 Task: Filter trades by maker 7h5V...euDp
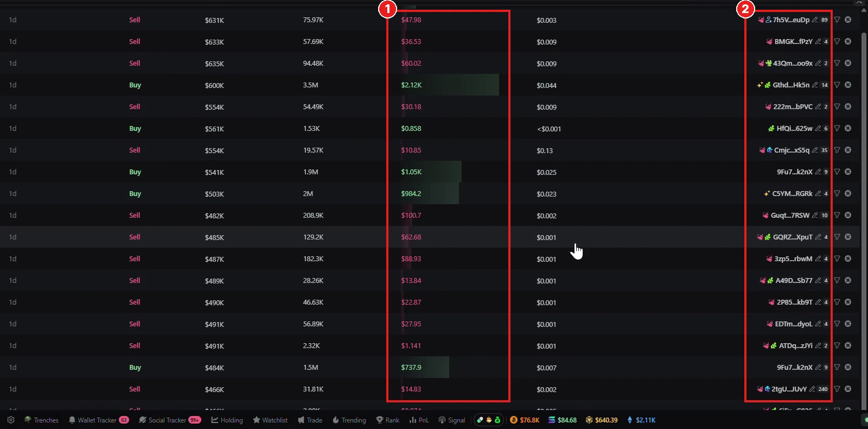tap(837, 20)
